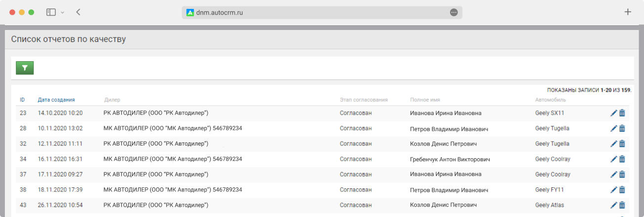Click the Автомобиль column header

coord(550,100)
